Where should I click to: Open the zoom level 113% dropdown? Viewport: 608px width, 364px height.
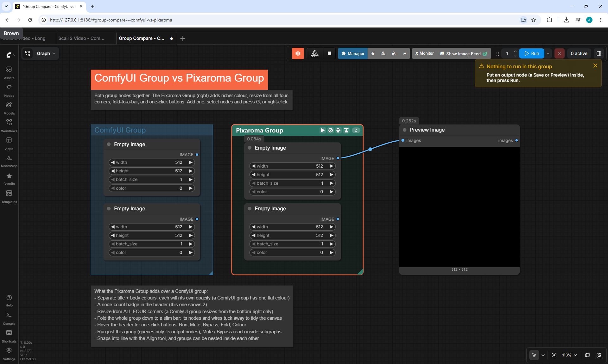coord(569,355)
